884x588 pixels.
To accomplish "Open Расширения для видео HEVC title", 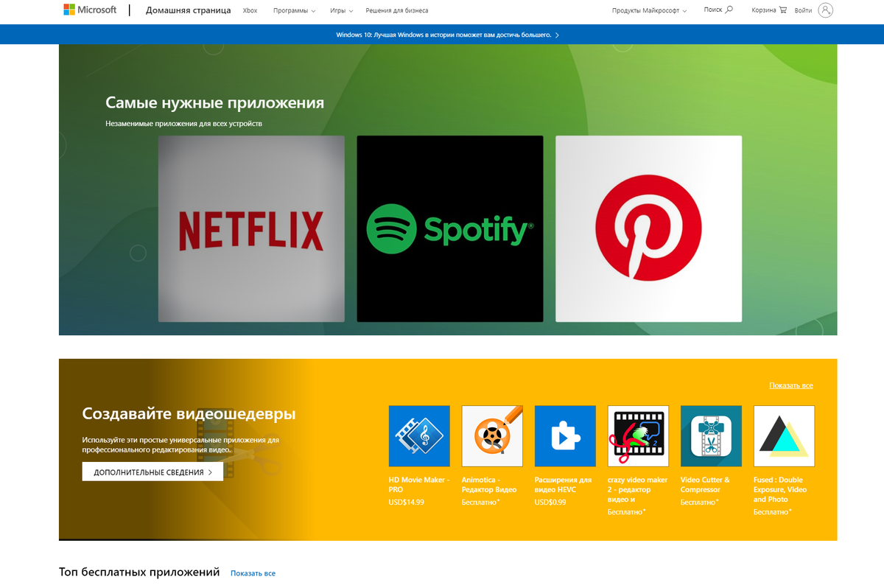I will [x=564, y=484].
